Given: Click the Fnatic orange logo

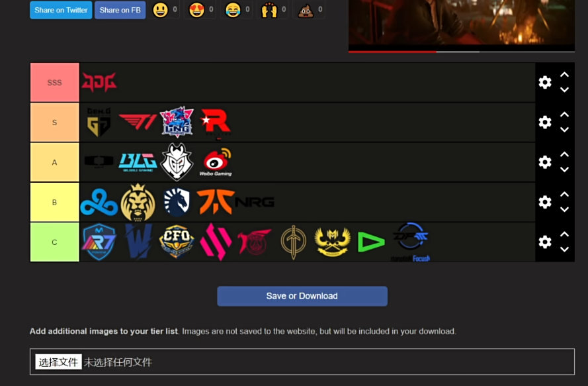Looking at the screenshot, I should 215,202.
